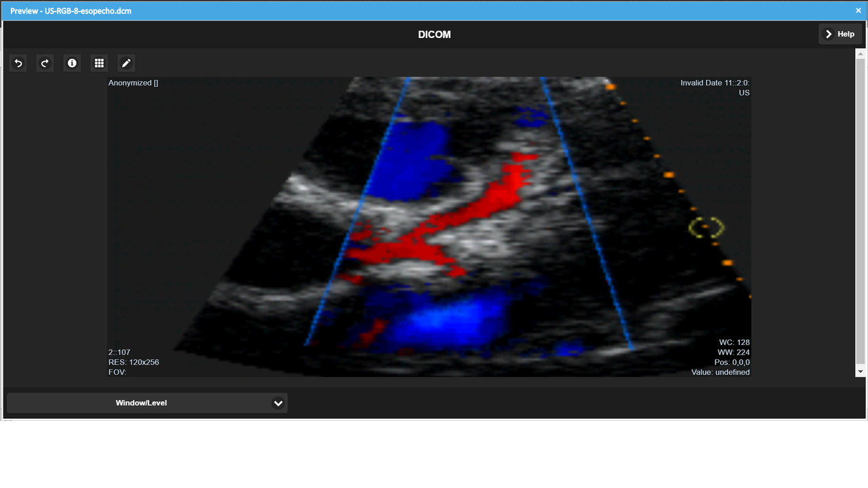This screenshot has width=868, height=488.
Task: Collapse the Window/Level selector
Action: coord(278,403)
